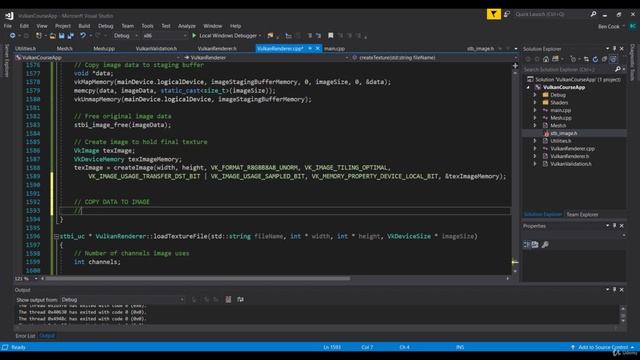Select VulkanRenderer.cpp in Solution Explorer
This screenshot has width=640, height=360.
pyautogui.click(x=572, y=149)
